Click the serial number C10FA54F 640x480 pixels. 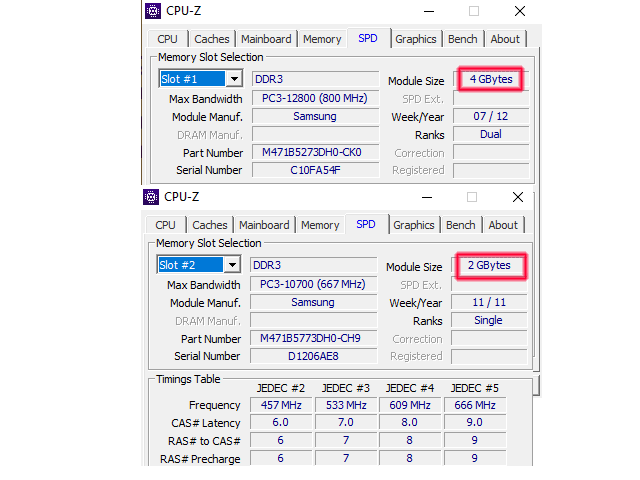click(316, 170)
